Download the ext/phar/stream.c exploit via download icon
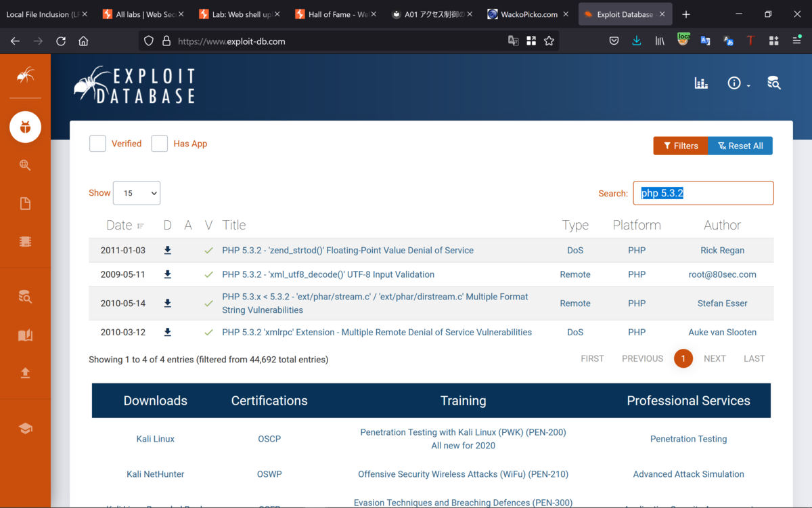This screenshot has height=508, width=812. (x=168, y=303)
